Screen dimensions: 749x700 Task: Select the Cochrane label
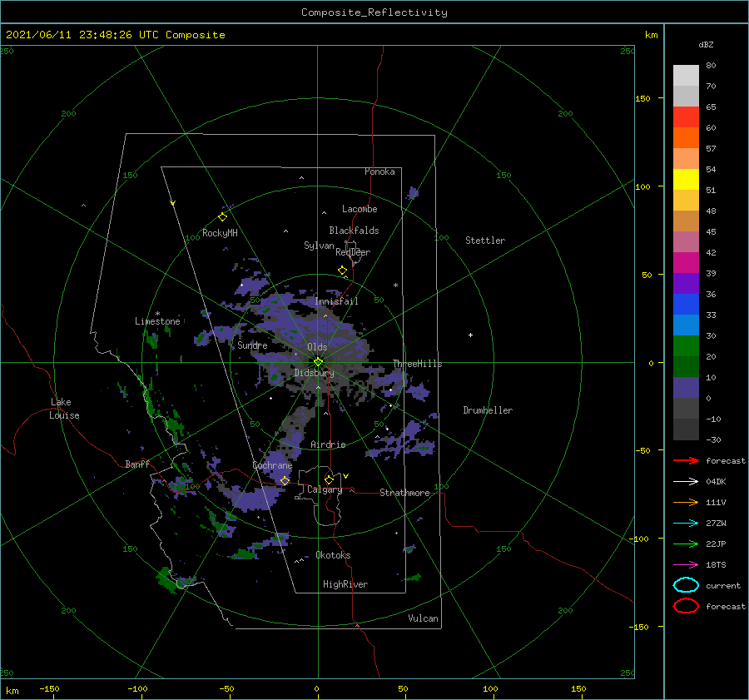(272, 465)
